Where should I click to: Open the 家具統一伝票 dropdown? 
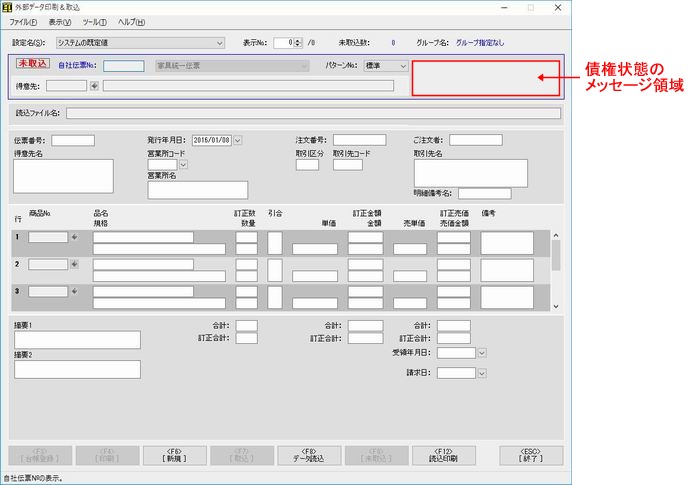232,66
